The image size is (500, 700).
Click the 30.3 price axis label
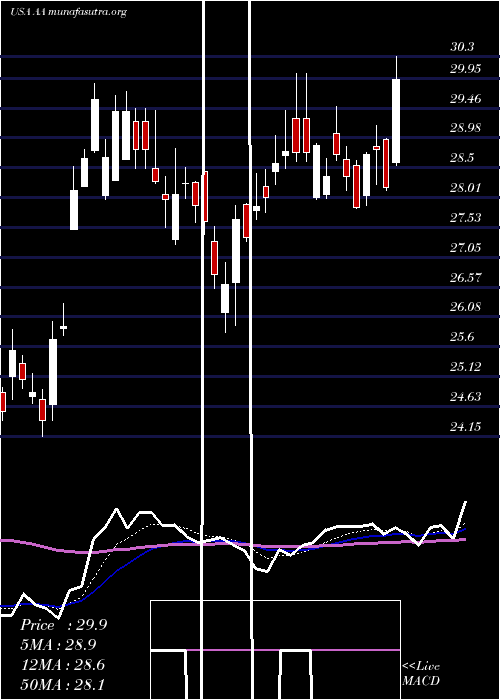click(462, 47)
